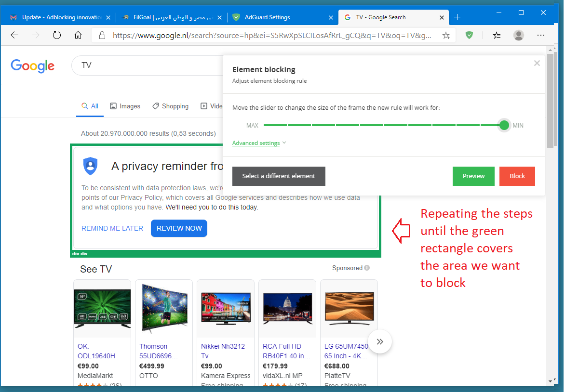Open the RCA Full HD RB40F1 link

tap(286, 351)
